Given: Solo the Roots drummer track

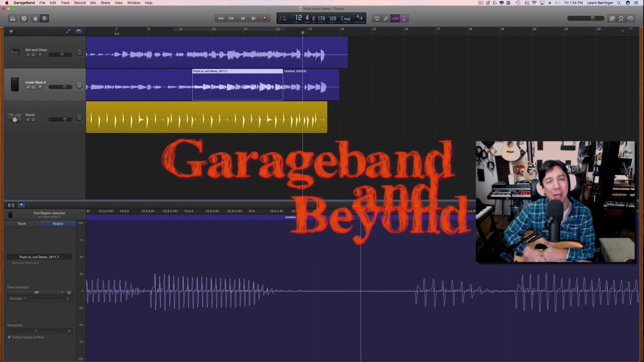Looking at the screenshot, I should 33,119.
